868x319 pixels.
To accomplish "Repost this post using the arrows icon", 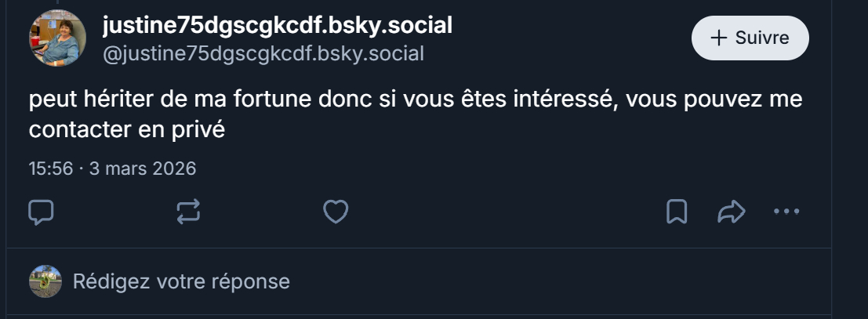I will pyautogui.click(x=188, y=212).
